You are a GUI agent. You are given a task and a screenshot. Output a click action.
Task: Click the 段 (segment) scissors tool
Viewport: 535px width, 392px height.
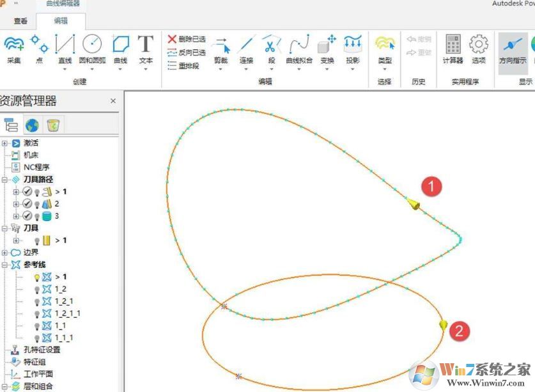271,49
